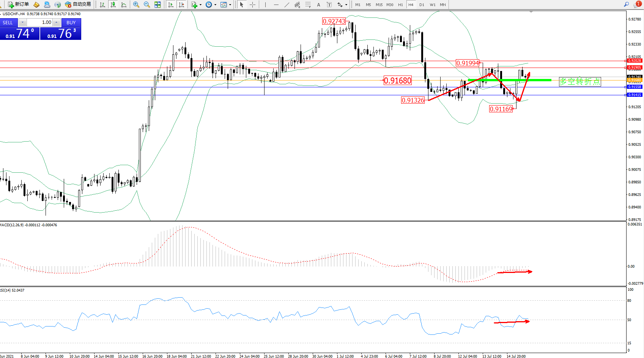This screenshot has height=358, width=644.
Task: Select candlestick chart style icon
Action: pyautogui.click(x=113, y=5)
